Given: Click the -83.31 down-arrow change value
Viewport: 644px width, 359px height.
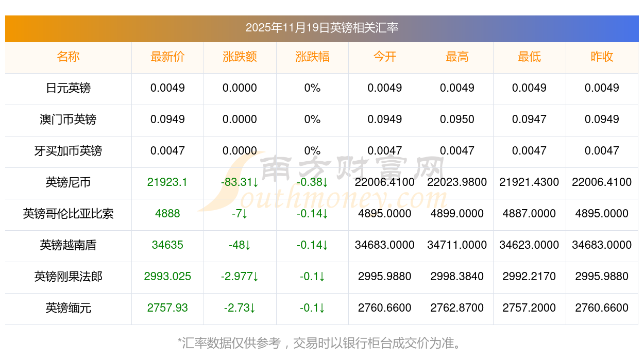Looking at the screenshot, I should (x=240, y=182).
